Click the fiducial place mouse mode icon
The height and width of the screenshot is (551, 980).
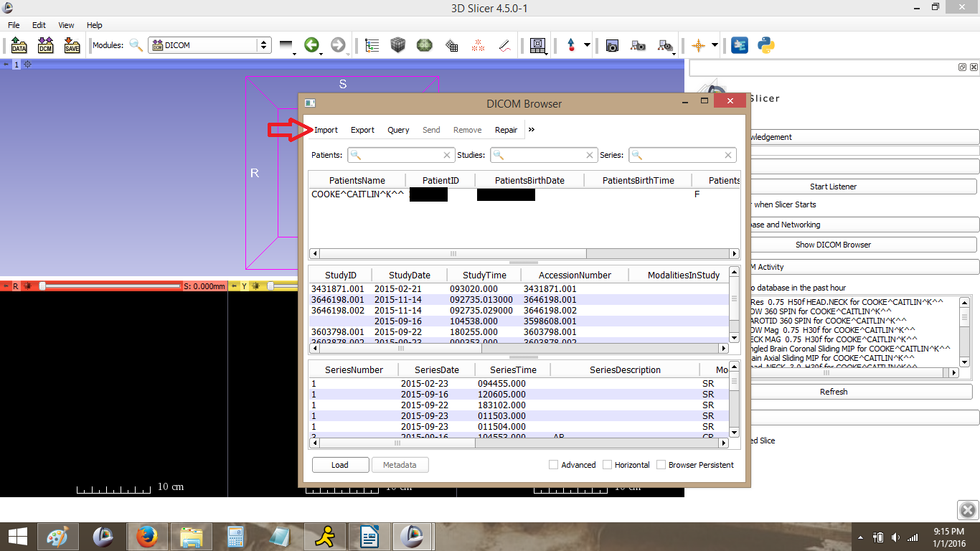click(x=572, y=45)
